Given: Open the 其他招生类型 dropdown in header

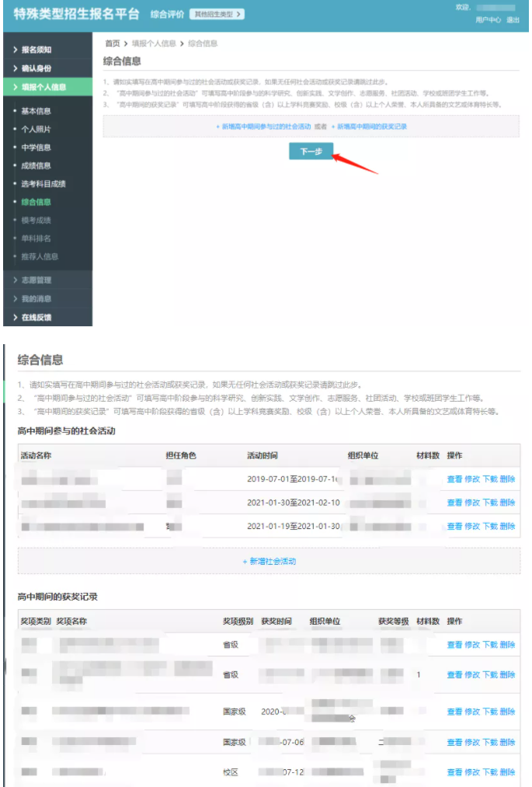Looking at the screenshot, I should [x=217, y=14].
